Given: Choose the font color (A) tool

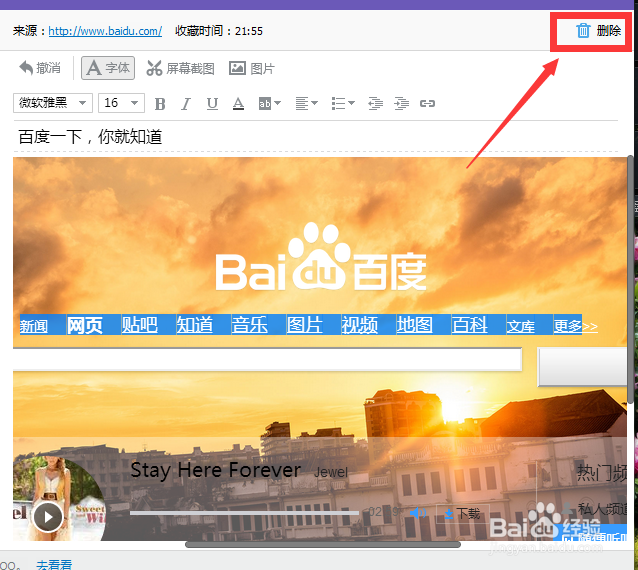Looking at the screenshot, I should pos(238,104).
